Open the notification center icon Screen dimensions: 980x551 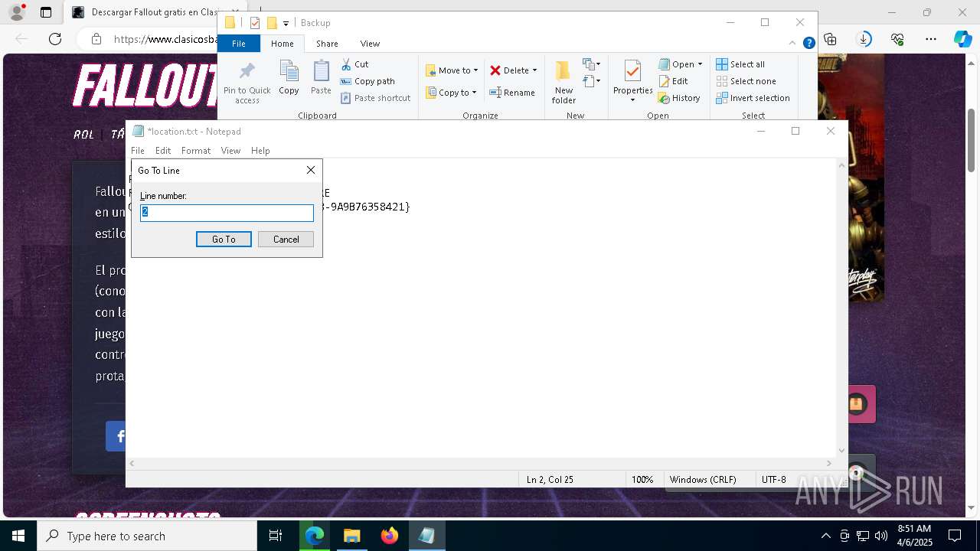(x=955, y=536)
